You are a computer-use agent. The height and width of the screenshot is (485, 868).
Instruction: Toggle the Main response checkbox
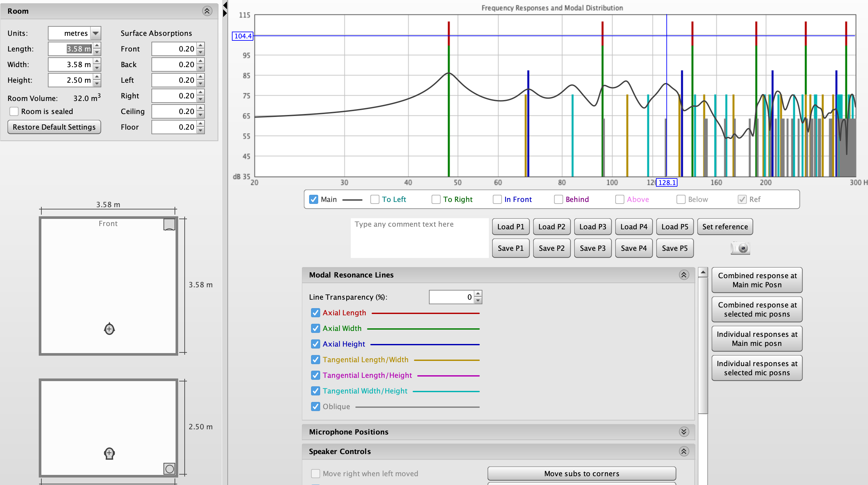click(313, 199)
